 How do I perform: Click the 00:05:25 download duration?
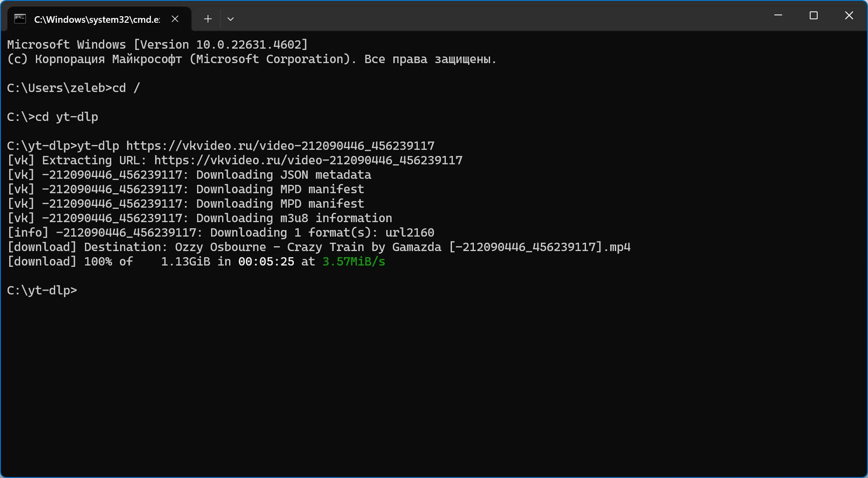(266, 261)
